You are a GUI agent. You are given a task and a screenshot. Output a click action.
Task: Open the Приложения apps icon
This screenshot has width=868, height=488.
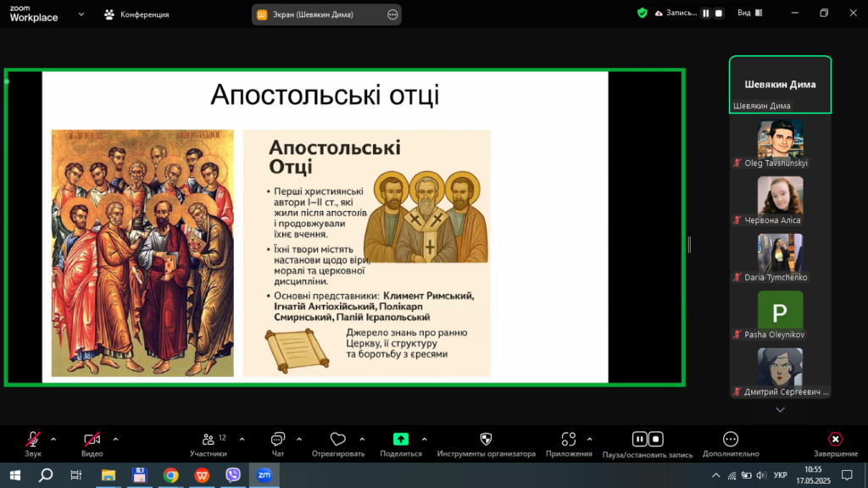[x=569, y=439]
